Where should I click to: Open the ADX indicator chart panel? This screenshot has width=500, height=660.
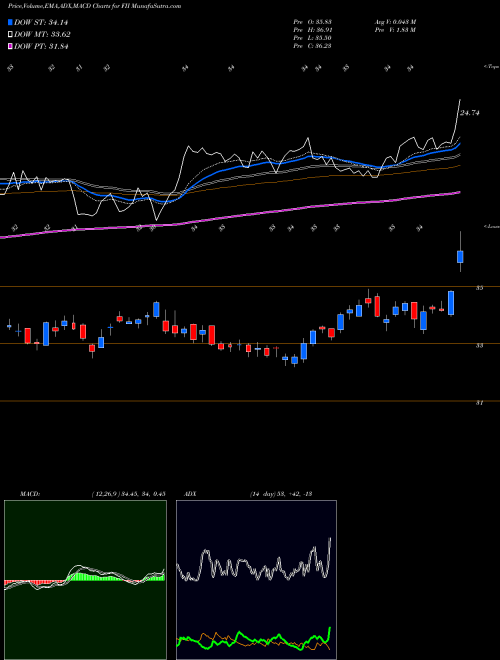coord(256,580)
